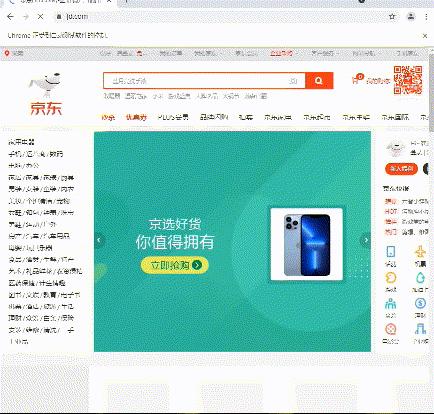Viewport: 434px width, 414px height.
Task: Click the yellow 立即抢购 button
Action: [175, 265]
